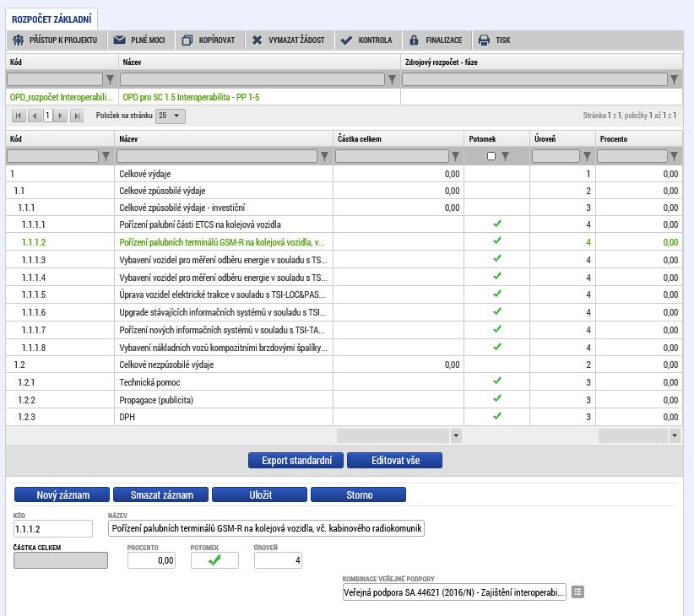Click filter icon for Potomek column
This screenshot has width=694, height=616.
click(x=505, y=156)
